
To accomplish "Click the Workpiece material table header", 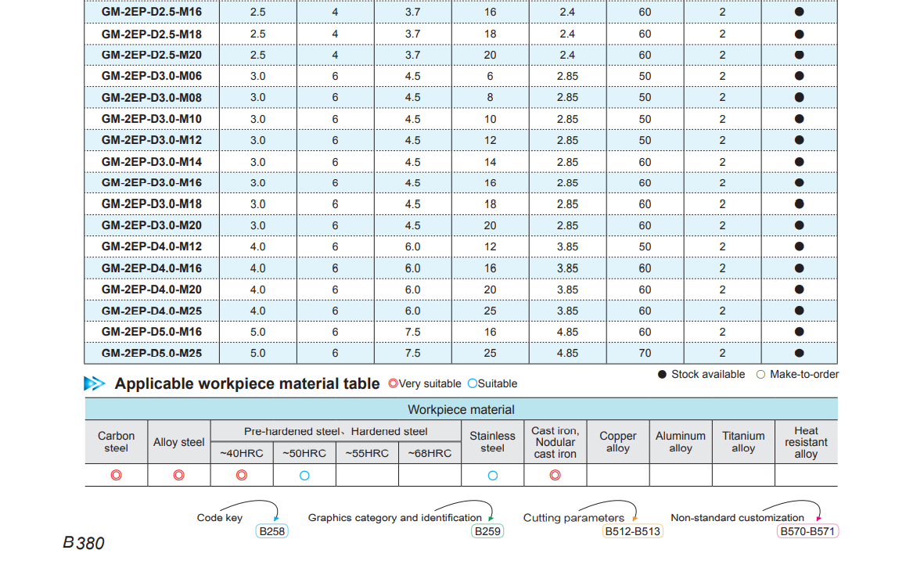I will click(x=461, y=409).
